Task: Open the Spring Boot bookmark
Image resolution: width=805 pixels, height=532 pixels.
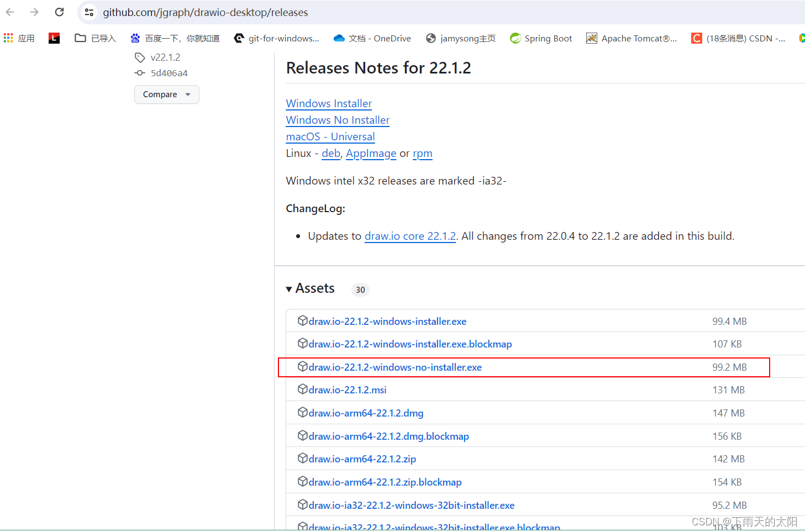Action: click(x=541, y=38)
